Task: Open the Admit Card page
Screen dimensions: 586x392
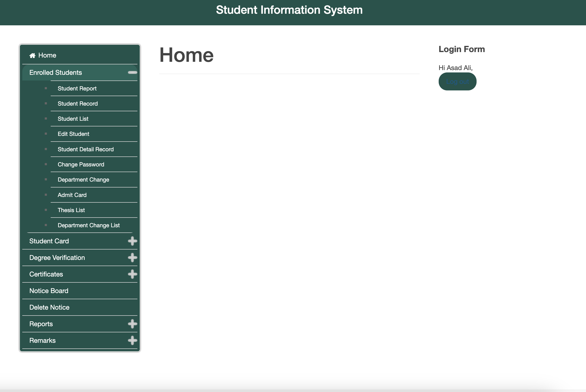Action: click(x=94, y=195)
